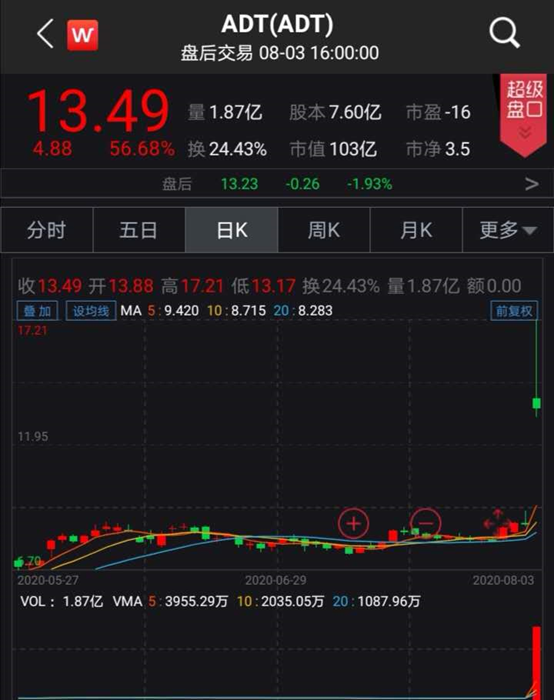Tap 市盈 -16 value
The image size is (554, 700).
tap(438, 112)
